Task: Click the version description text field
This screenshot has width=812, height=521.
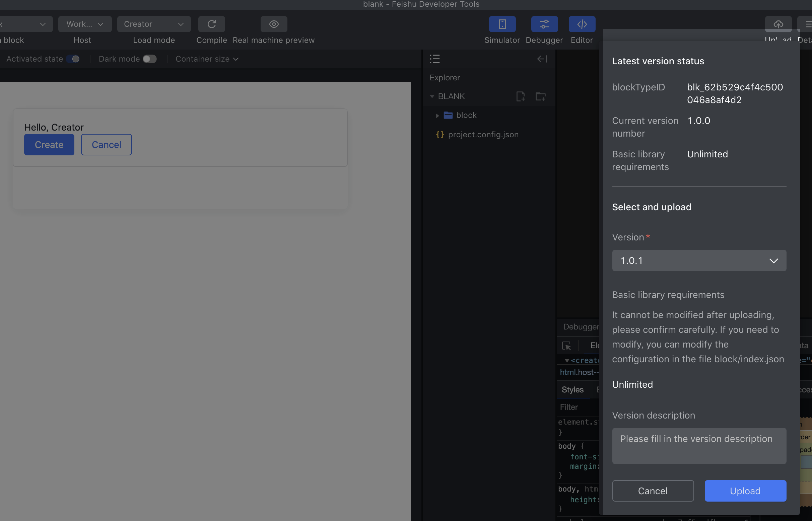Action: pos(699,446)
